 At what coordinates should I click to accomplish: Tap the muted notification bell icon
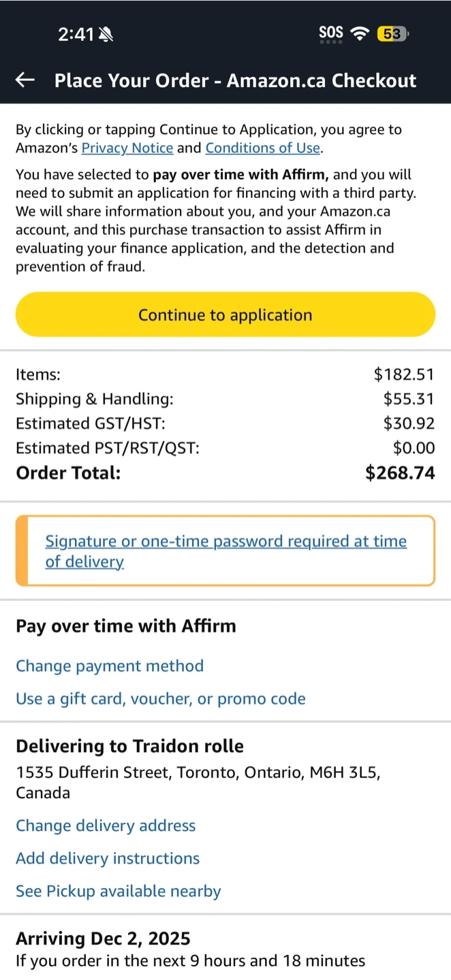[x=106, y=35]
